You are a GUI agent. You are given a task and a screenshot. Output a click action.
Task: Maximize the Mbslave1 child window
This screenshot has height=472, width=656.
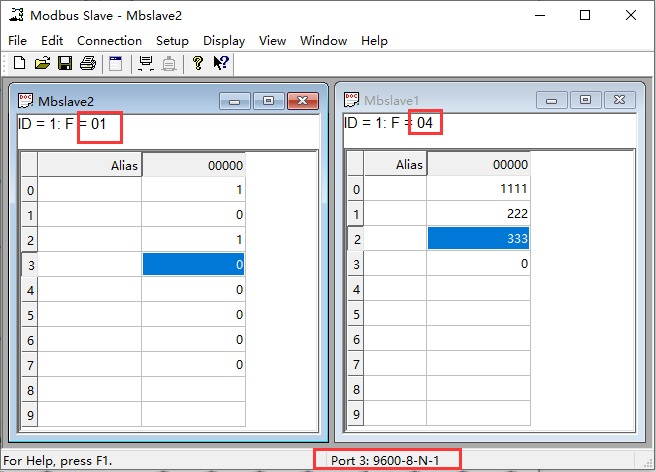(x=586, y=100)
